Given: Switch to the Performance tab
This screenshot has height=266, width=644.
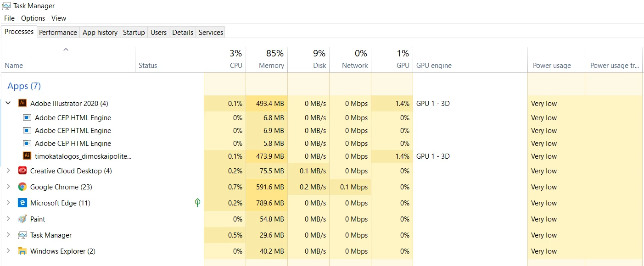Looking at the screenshot, I should (58, 32).
